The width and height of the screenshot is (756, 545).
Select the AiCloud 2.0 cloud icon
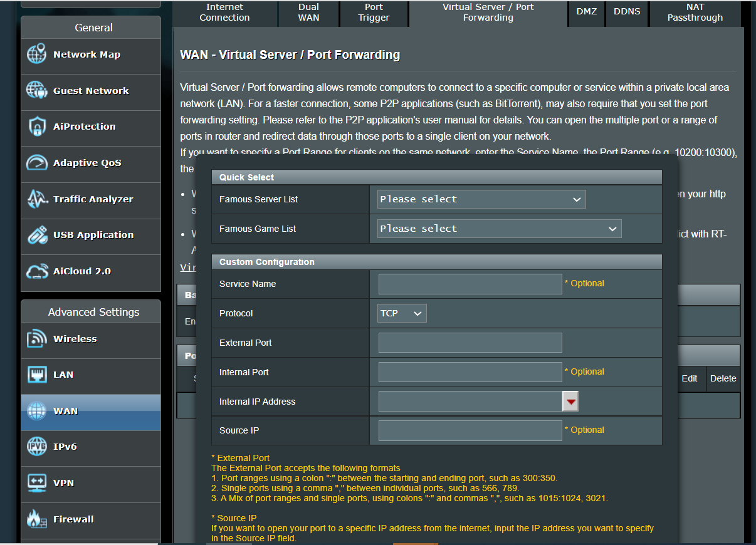coord(37,271)
